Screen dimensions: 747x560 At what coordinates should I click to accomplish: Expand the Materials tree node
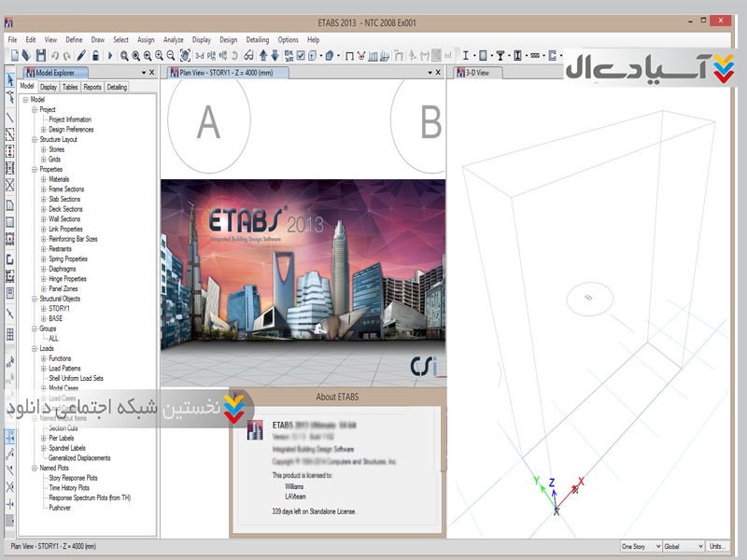(x=43, y=179)
